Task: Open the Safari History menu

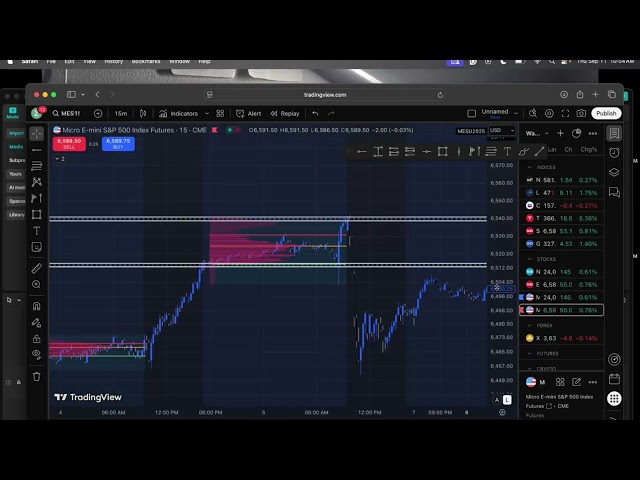Action: 113,62
